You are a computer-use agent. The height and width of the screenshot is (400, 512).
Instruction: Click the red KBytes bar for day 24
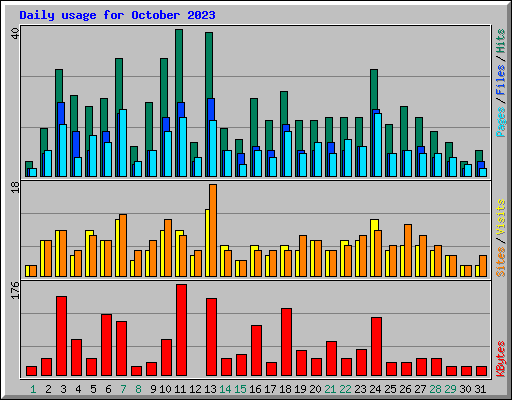click(376, 346)
